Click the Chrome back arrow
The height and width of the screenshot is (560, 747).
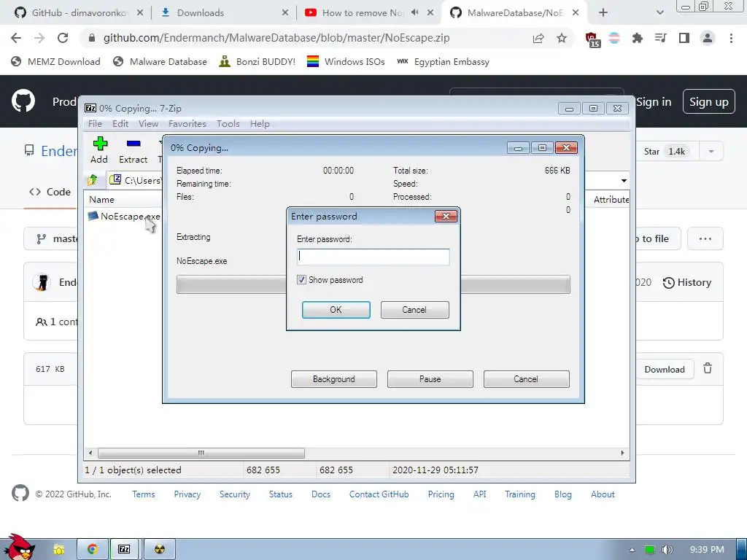coord(16,38)
